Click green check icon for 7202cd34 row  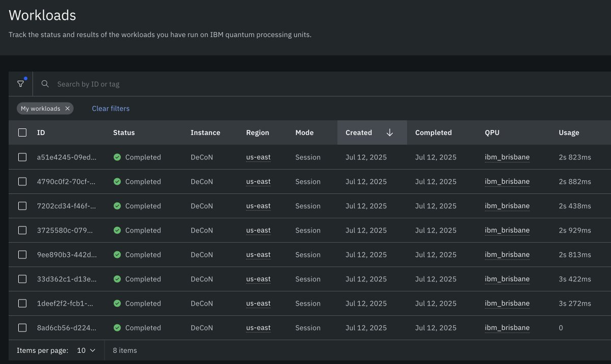117,206
